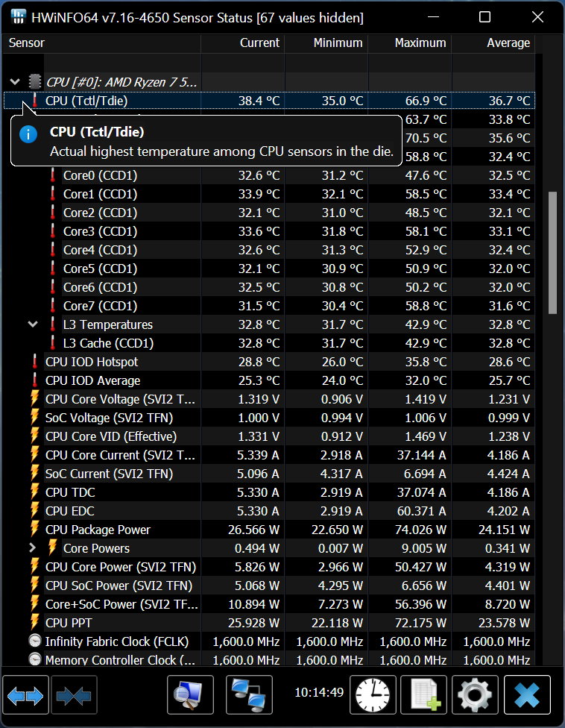Click the Sensor column header
Viewport: 565px width, 728px height.
27,43
